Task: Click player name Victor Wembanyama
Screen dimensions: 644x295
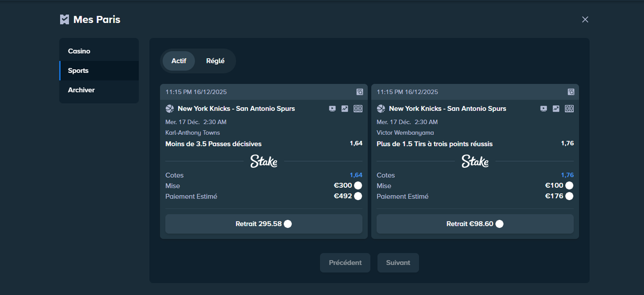Action: [405, 132]
